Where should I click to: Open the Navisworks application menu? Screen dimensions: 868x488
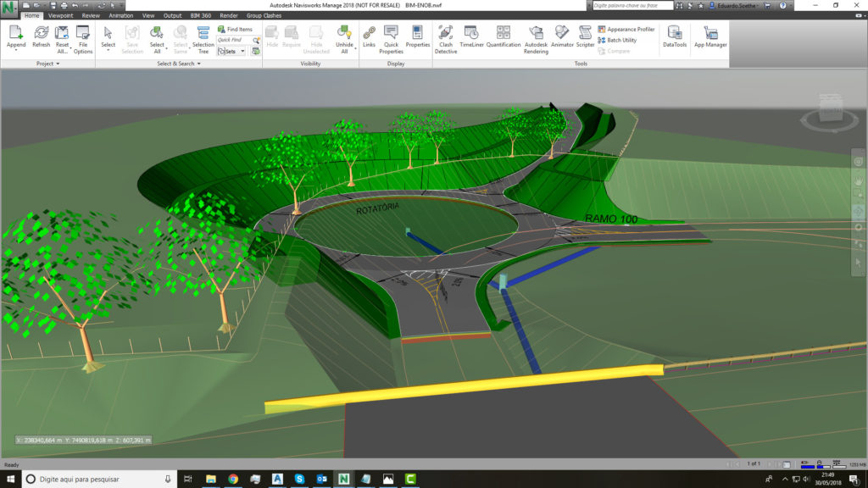8,9
